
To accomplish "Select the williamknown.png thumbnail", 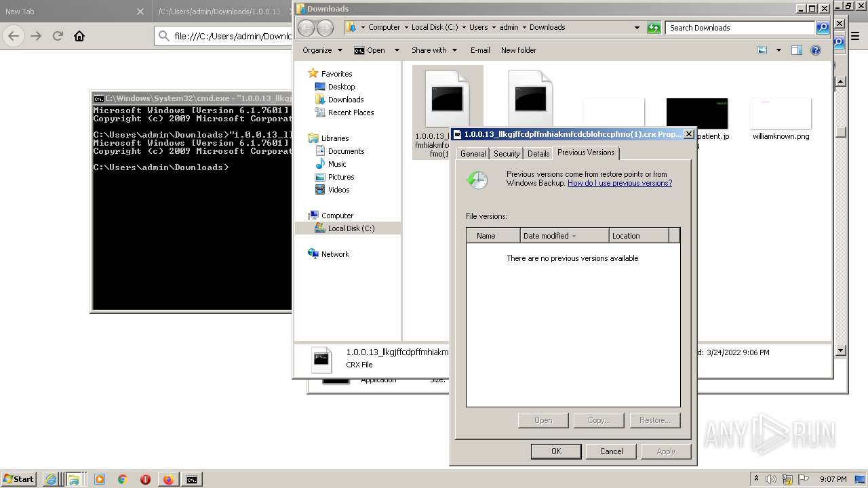I will pos(781,113).
